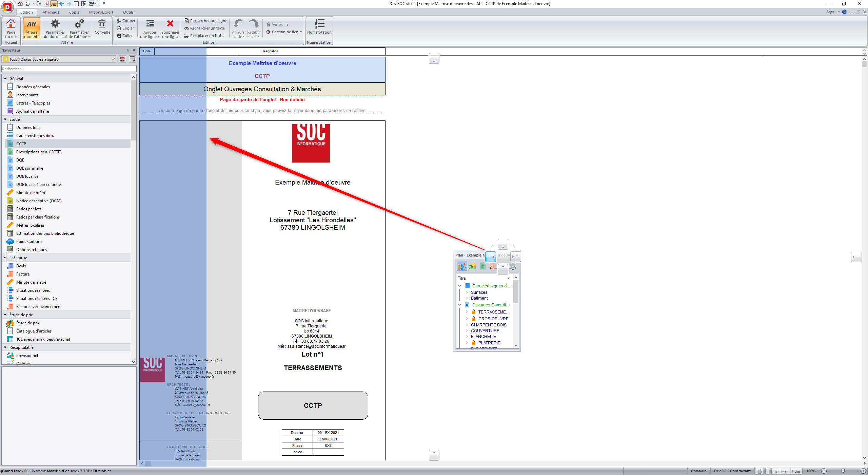Toggle pencil-ruler view icon in Plan panel

[x=462, y=266]
